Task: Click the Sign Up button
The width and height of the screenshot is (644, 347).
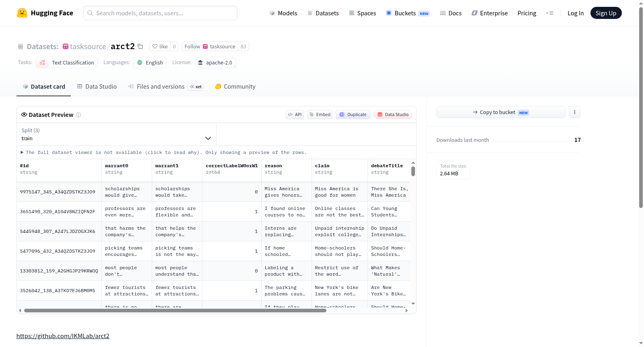Action: 606,13
